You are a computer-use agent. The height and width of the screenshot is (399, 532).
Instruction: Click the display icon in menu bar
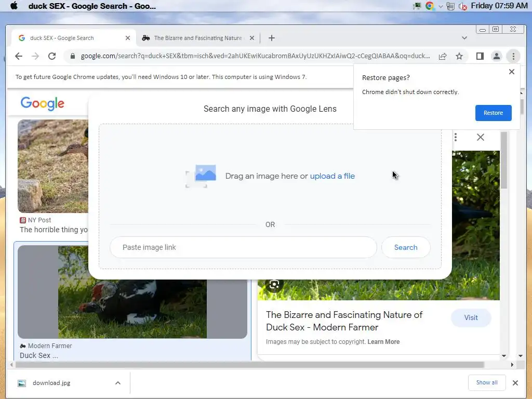pyautogui.click(x=450, y=6)
